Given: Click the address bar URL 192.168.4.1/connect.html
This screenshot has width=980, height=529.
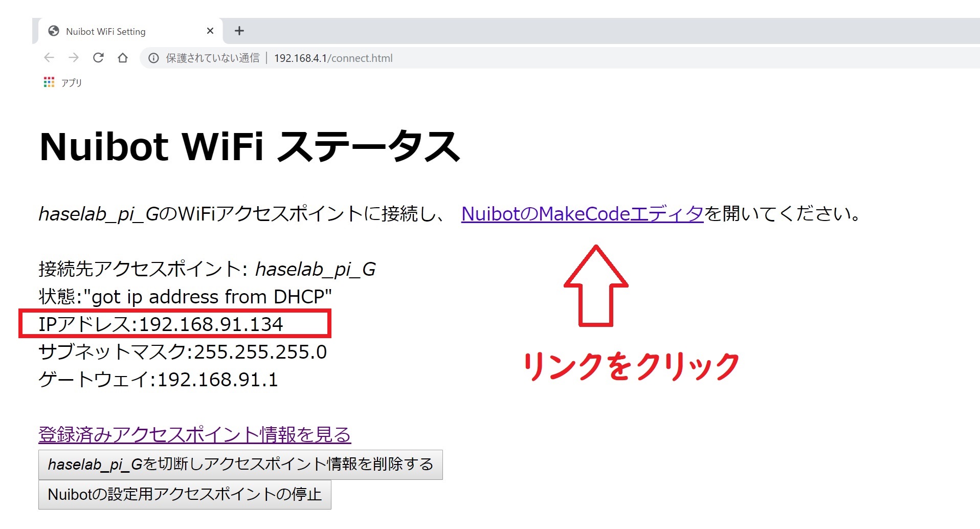Looking at the screenshot, I should (333, 58).
